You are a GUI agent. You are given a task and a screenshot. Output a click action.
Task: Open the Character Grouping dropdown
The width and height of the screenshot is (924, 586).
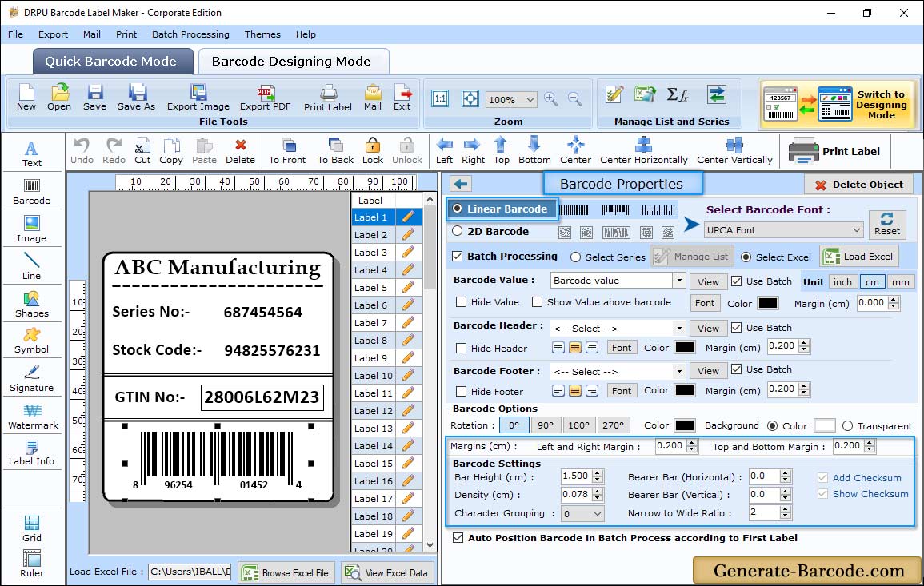582,513
